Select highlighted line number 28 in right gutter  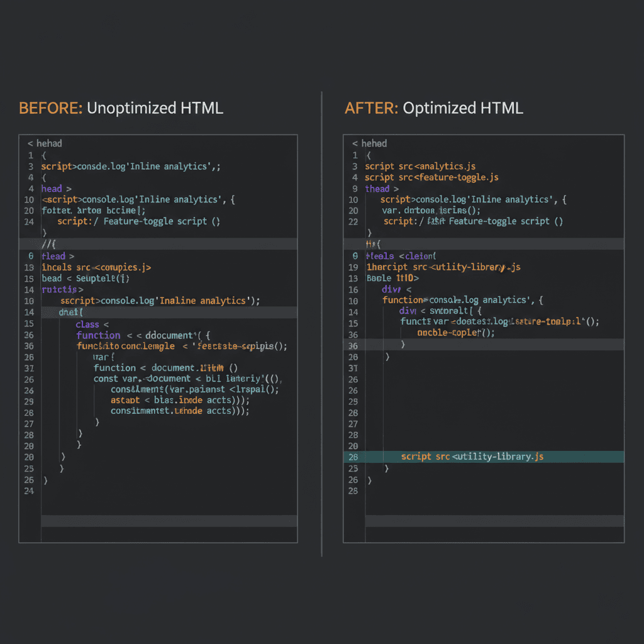pyautogui.click(x=352, y=457)
